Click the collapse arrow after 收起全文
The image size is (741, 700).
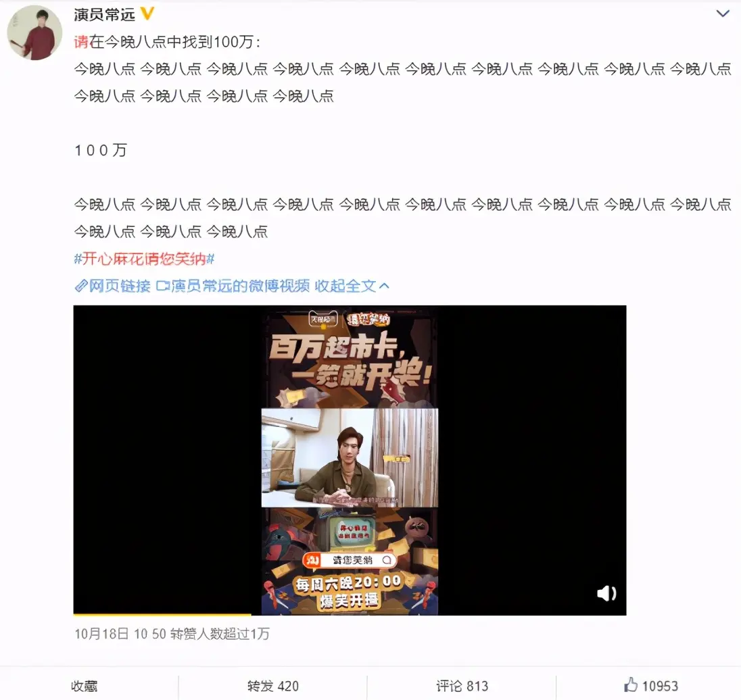pos(384,286)
